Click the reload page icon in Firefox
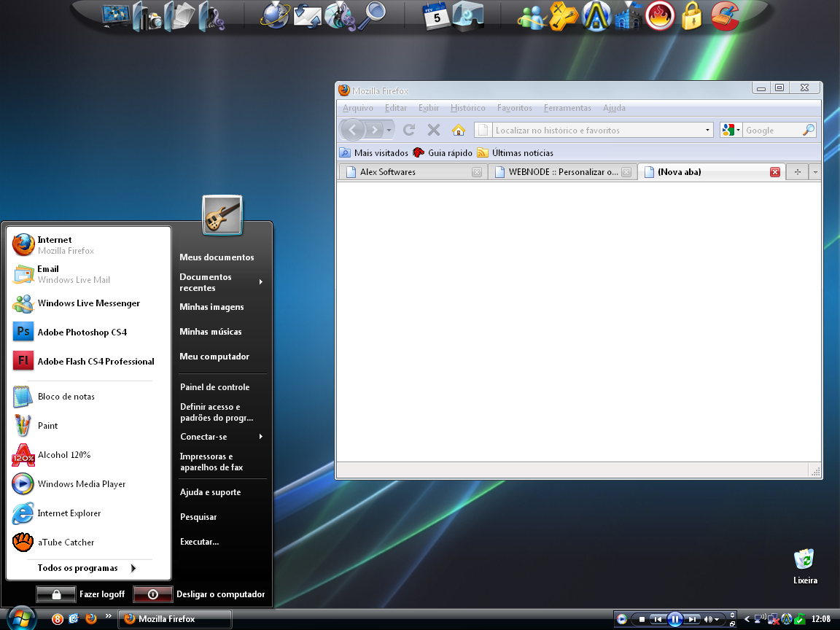Viewport: 840px width, 630px height. (409, 130)
